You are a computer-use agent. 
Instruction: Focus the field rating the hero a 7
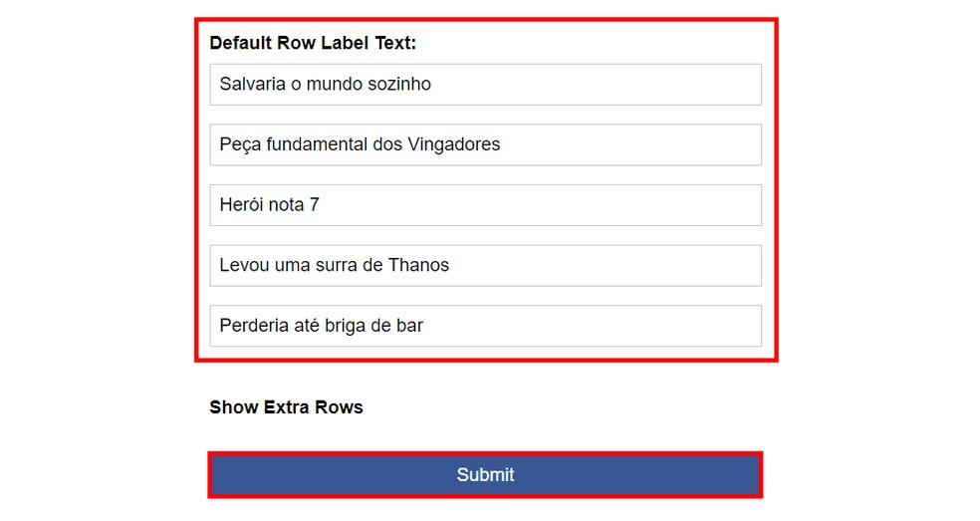click(485, 205)
